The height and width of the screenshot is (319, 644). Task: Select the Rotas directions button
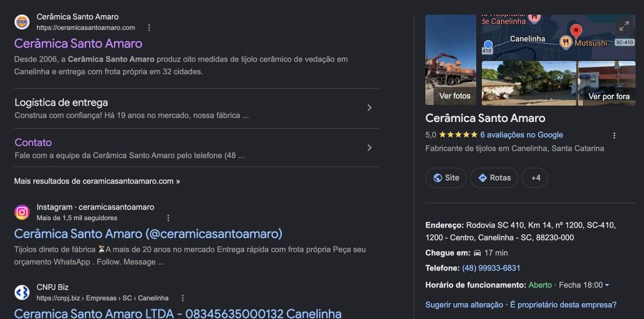tap(494, 178)
